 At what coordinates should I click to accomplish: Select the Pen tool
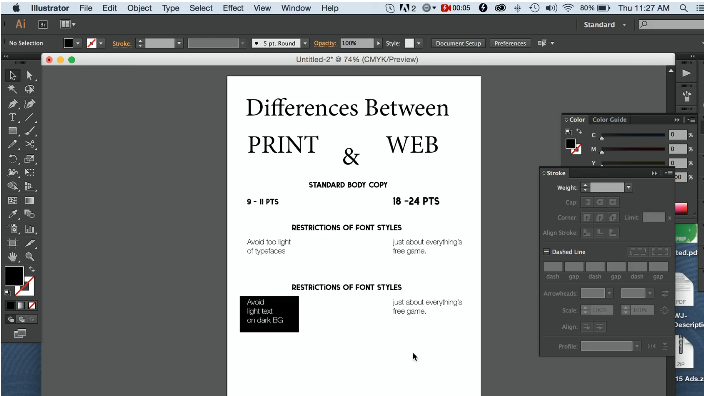pos(13,104)
